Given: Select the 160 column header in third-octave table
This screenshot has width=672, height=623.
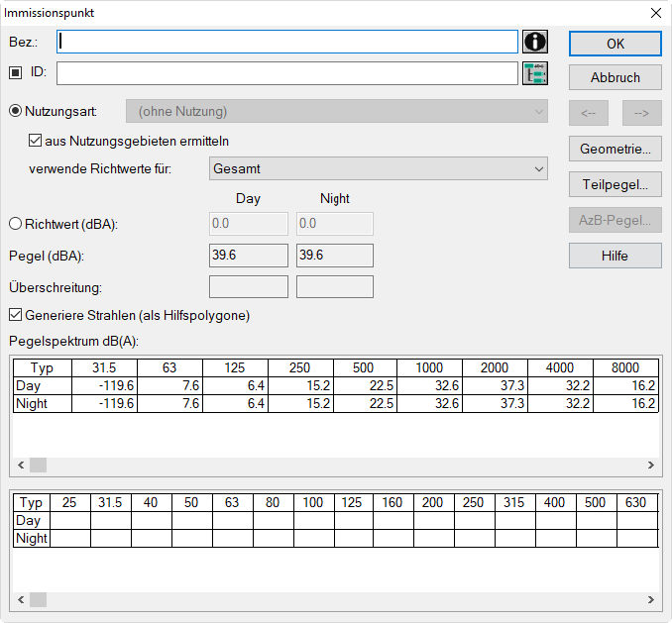Looking at the screenshot, I should 392,502.
